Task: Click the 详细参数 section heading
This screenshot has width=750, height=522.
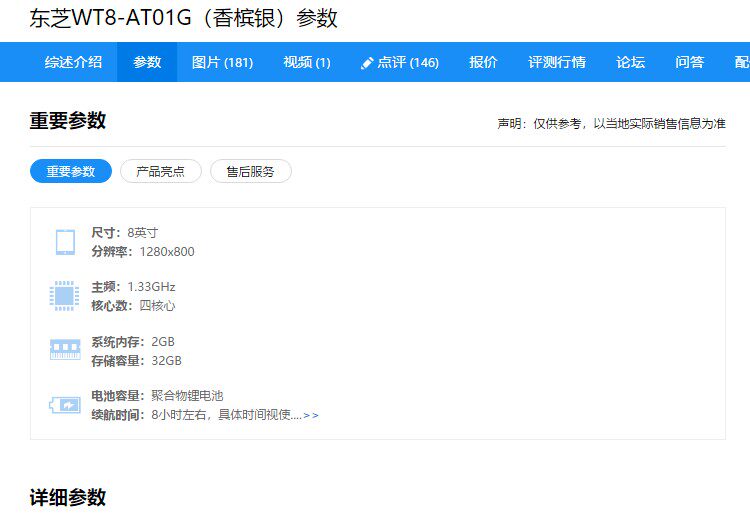Action: (x=68, y=498)
